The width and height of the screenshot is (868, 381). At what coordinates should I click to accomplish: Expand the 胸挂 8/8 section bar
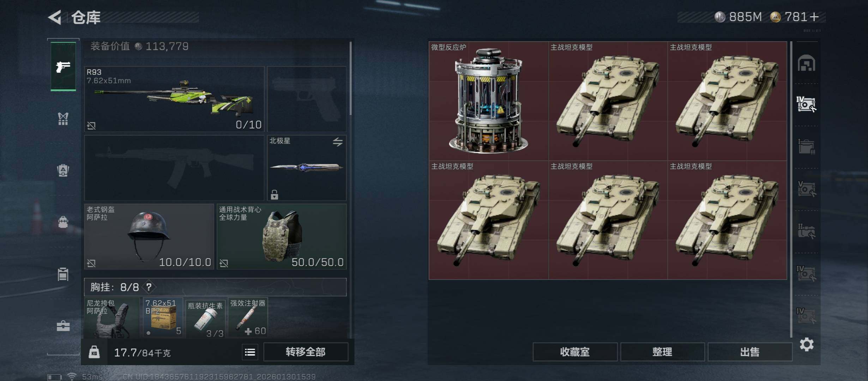pyautogui.click(x=215, y=287)
